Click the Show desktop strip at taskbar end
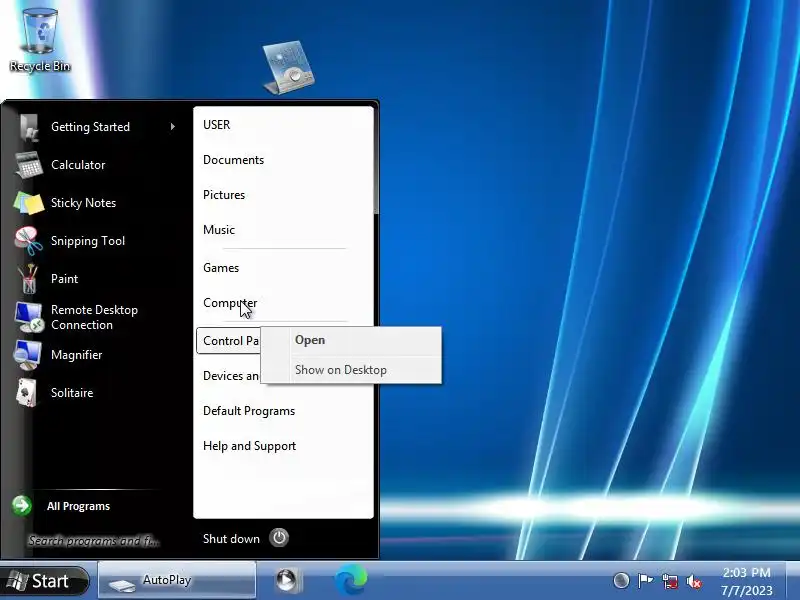 793,581
